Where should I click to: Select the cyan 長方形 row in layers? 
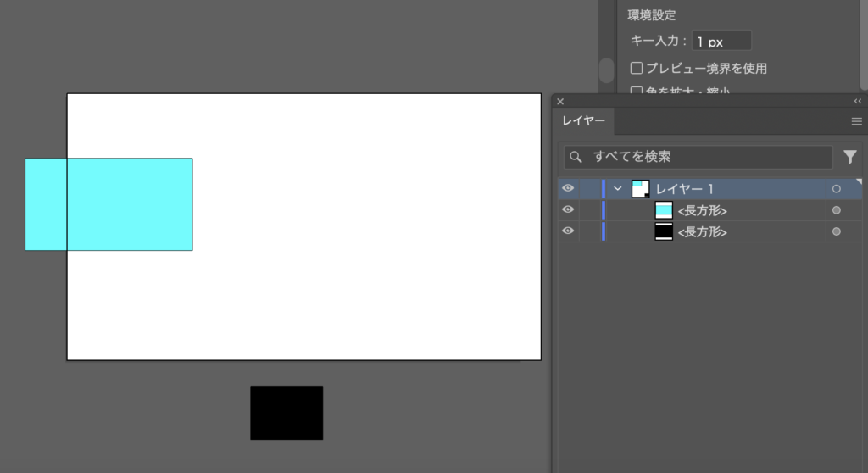[x=709, y=210]
